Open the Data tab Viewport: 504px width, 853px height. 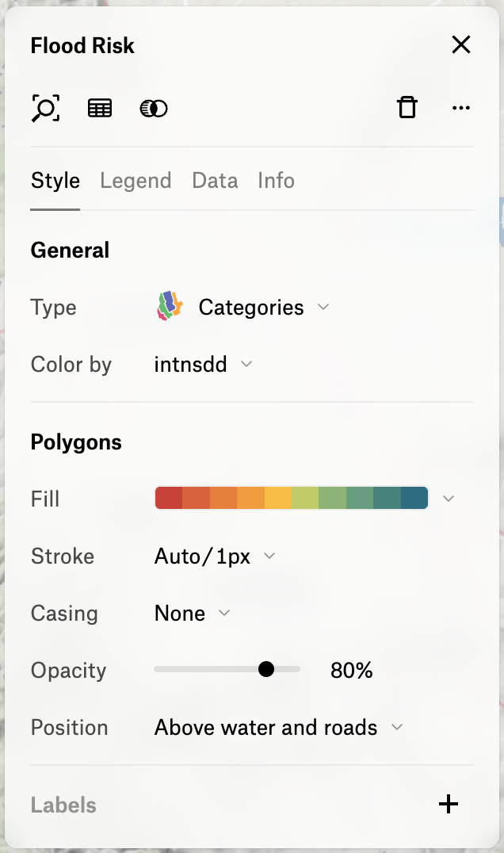pyautogui.click(x=215, y=181)
